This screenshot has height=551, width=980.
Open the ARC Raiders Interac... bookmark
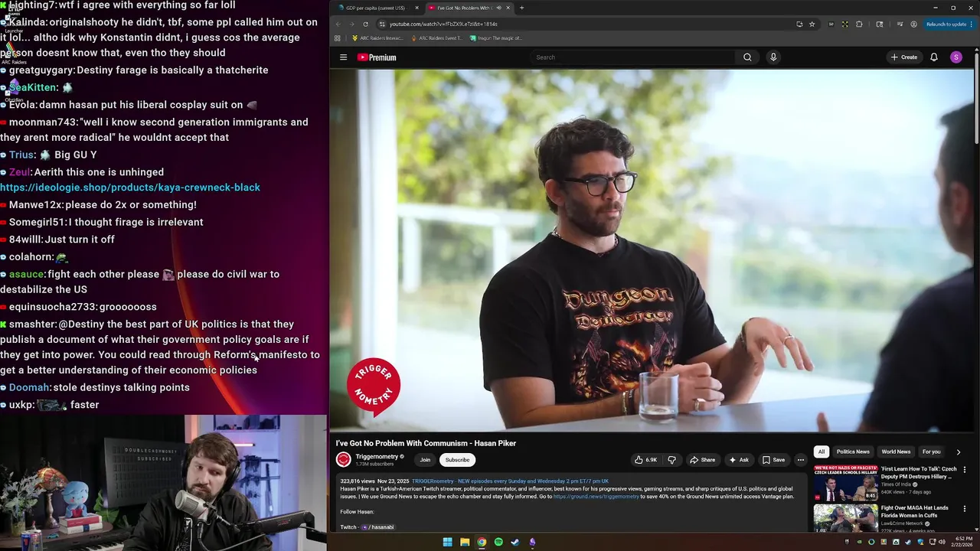[x=377, y=37]
